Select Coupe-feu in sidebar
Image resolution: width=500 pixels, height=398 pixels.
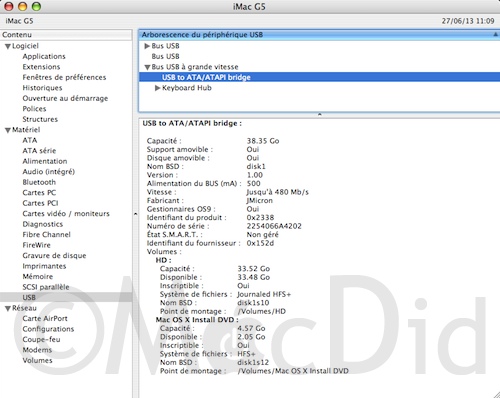tap(41, 339)
